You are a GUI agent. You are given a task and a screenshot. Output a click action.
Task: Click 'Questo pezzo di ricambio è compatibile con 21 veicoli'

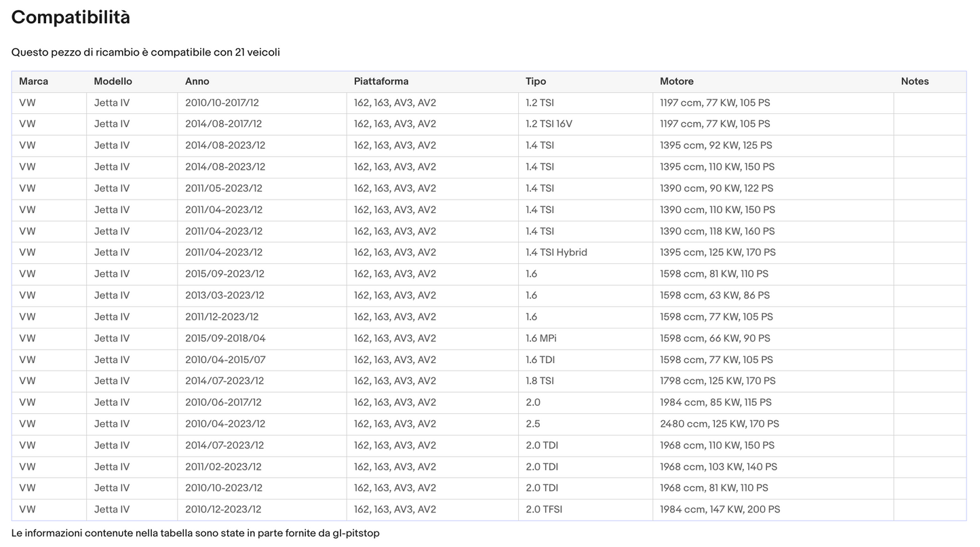(x=146, y=52)
